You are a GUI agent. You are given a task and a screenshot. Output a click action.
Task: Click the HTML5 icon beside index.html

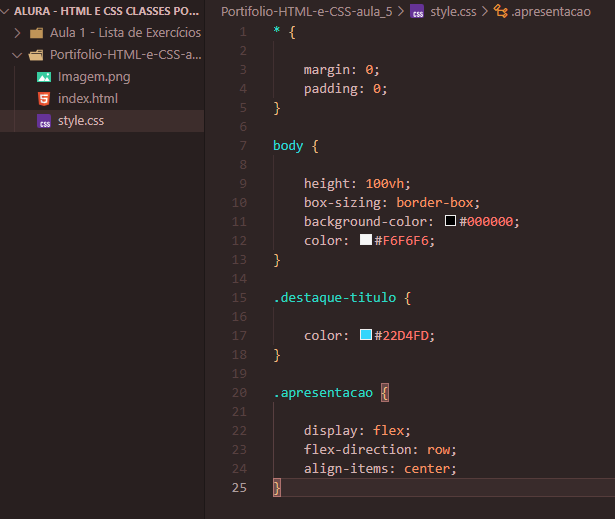(44, 99)
